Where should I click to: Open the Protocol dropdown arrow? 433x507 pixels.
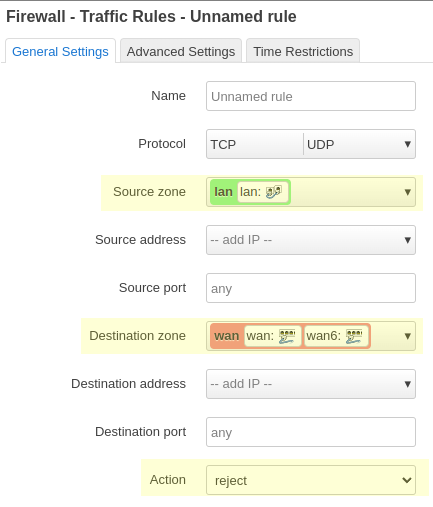[x=407, y=144]
